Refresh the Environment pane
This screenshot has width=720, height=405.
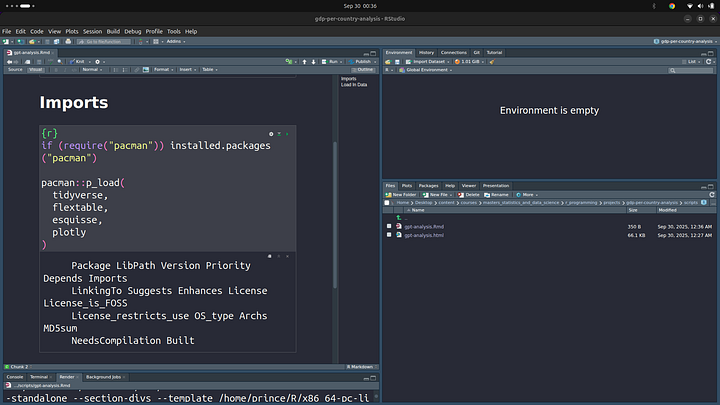709,62
